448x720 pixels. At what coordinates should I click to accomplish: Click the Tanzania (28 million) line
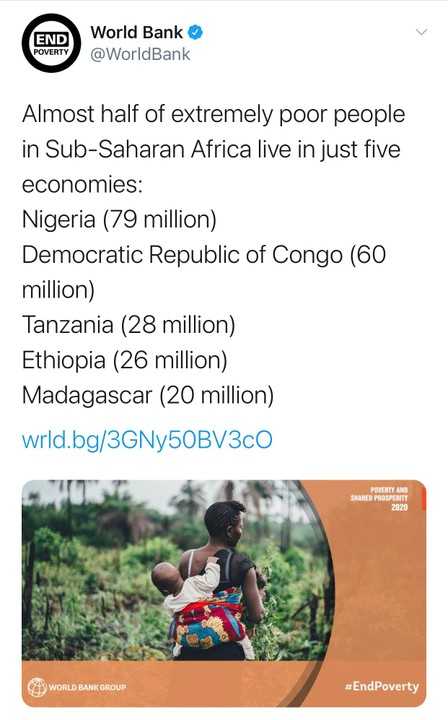pos(129,325)
